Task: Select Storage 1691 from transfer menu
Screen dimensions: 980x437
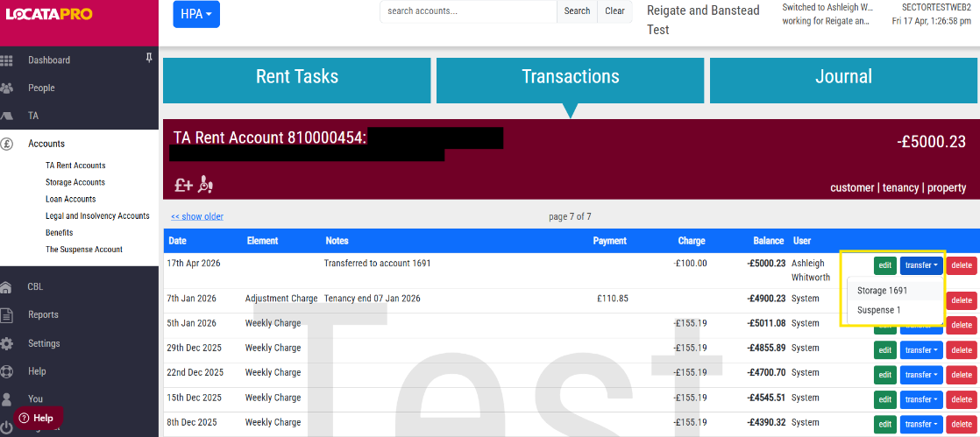Action: coord(882,290)
